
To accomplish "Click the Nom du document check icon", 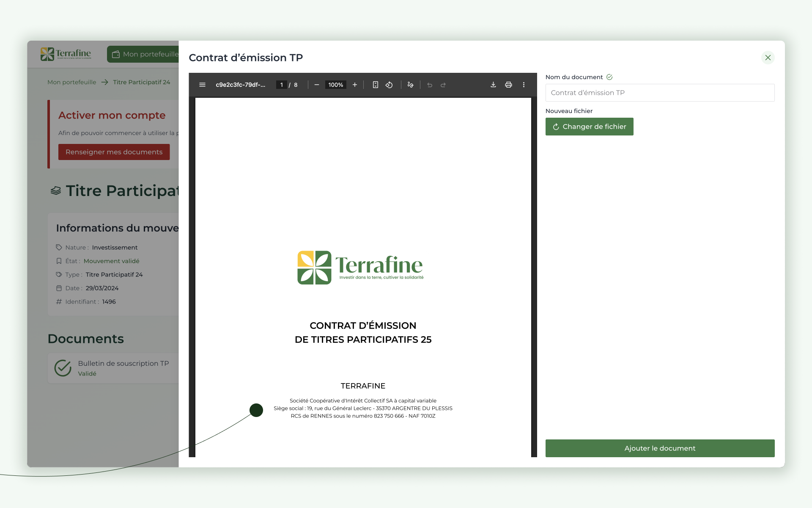I will point(609,77).
